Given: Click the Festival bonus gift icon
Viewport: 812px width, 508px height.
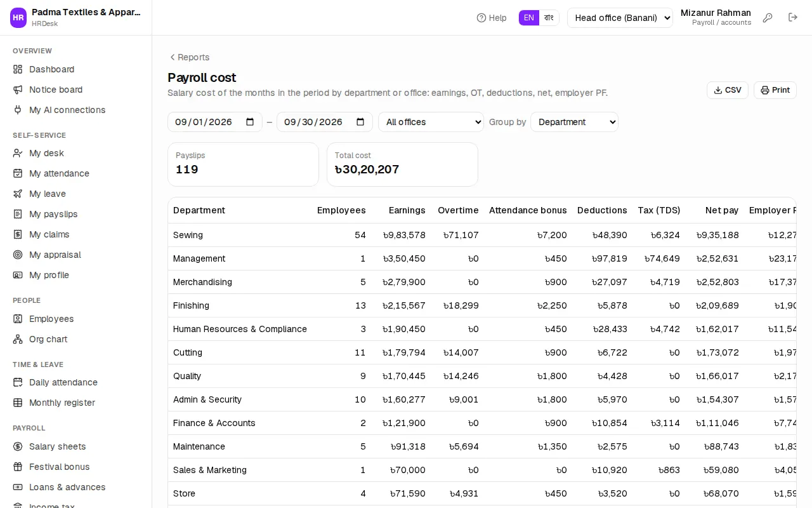Looking at the screenshot, I should coord(18,467).
